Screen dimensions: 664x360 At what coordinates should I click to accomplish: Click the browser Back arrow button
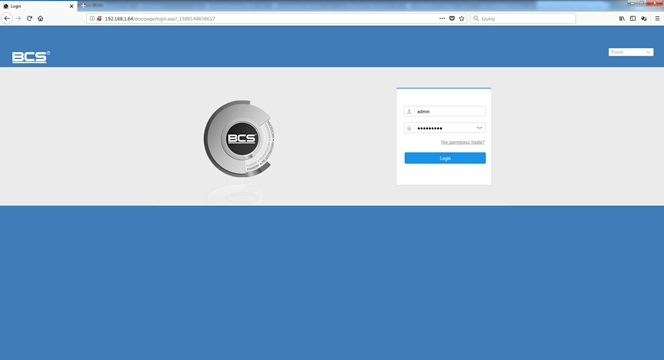point(7,19)
